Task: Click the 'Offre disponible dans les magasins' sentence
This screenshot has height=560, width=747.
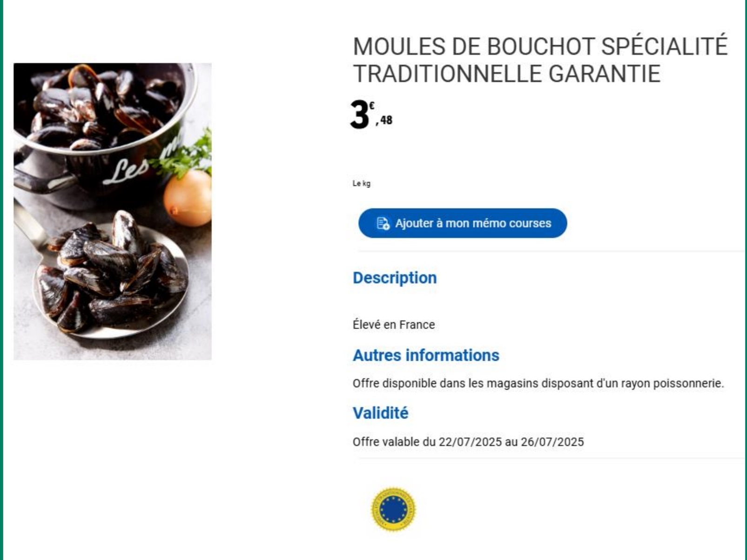Action: [x=538, y=384]
